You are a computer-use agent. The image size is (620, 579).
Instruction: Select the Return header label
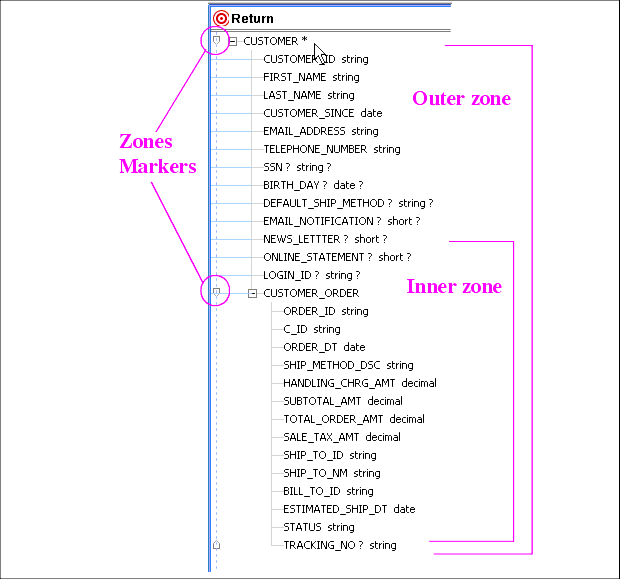(x=252, y=19)
